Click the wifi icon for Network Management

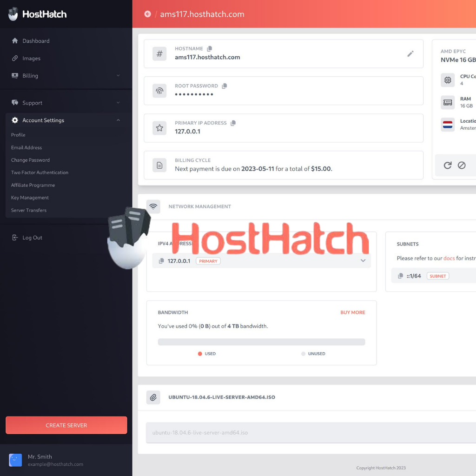pos(153,206)
